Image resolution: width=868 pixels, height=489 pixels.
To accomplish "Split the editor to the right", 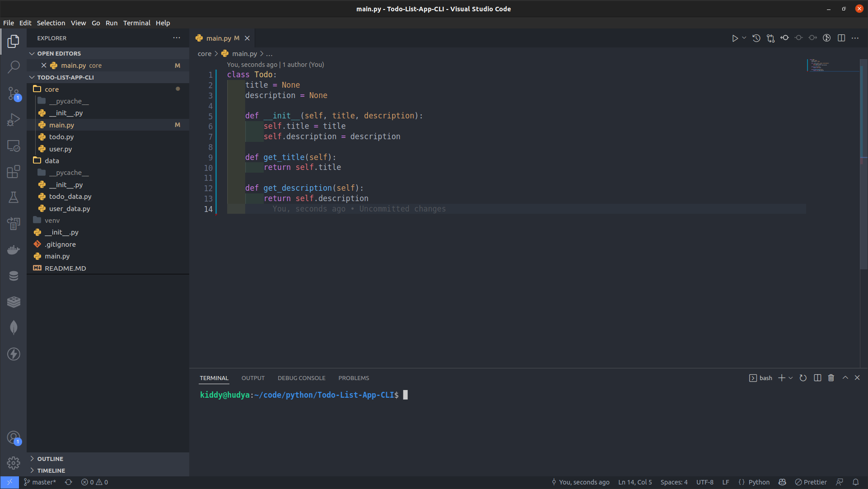I will pyautogui.click(x=841, y=38).
